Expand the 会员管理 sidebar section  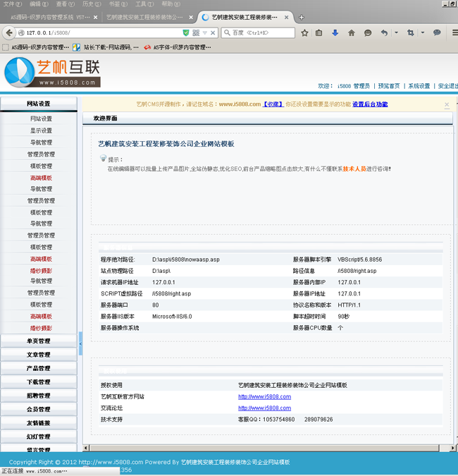(x=39, y=409)
